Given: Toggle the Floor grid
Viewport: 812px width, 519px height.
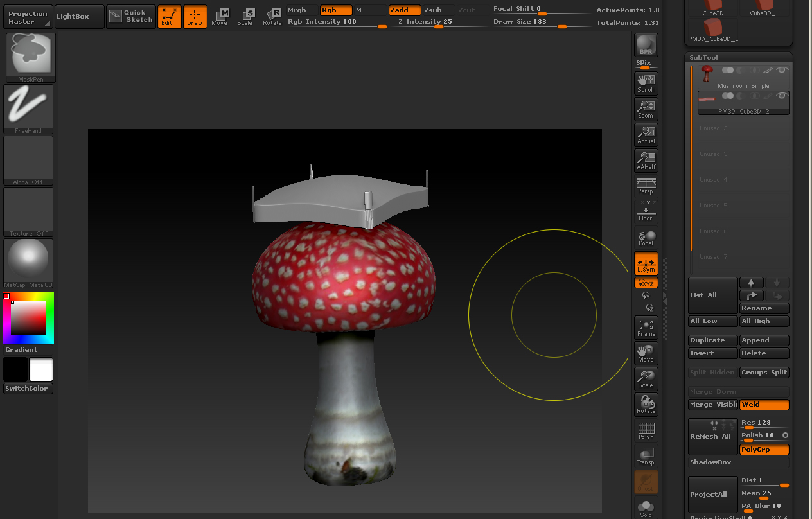Looking at the screenshot, I should [646, 212].
